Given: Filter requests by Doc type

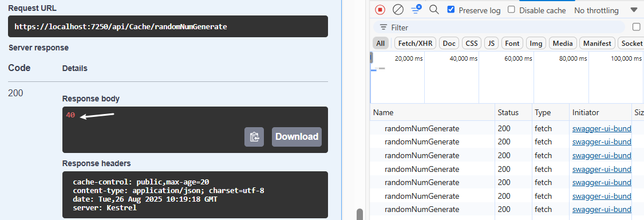Looking at the screenshot, I should pyautogui.click(x=449, y=43).
